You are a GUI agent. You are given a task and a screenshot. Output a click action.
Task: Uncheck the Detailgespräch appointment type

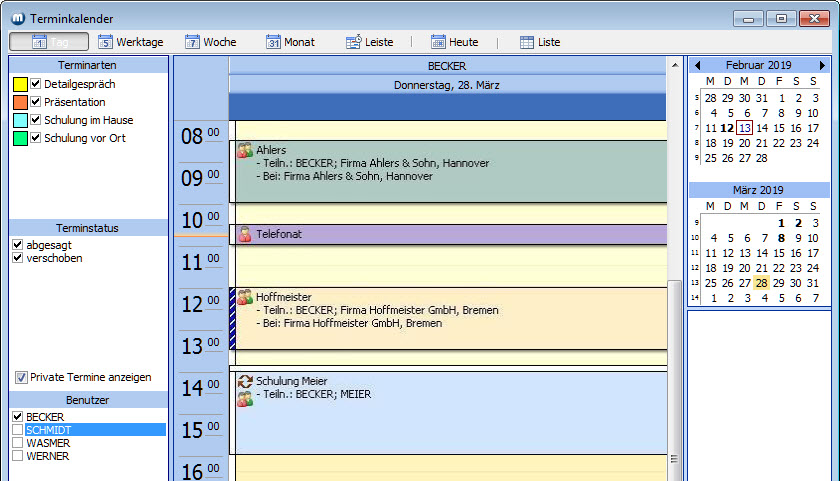click(x=36, y=84)
